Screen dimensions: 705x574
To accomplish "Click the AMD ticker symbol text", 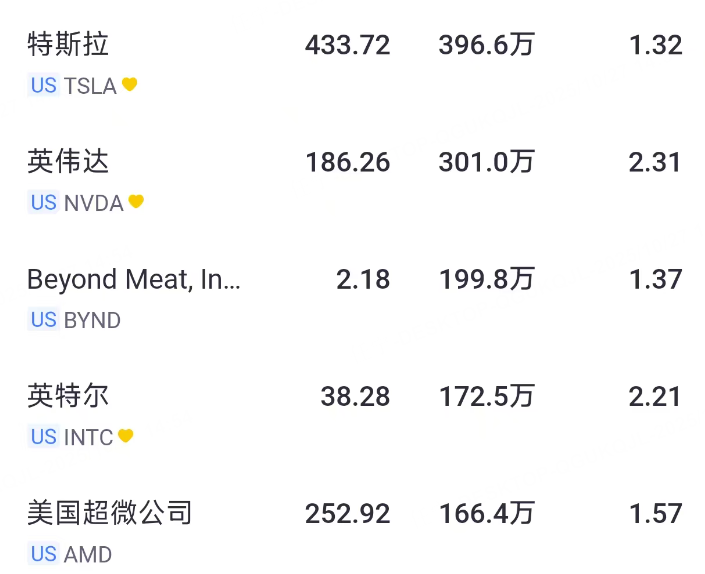I will pos(88,554).
